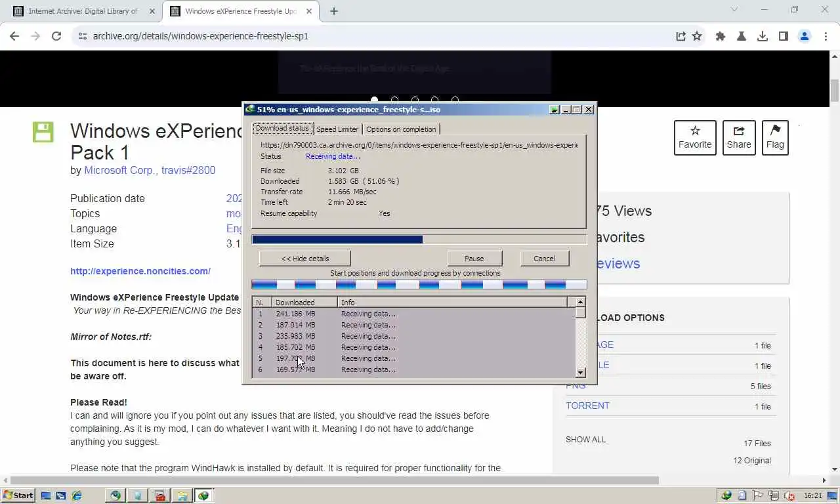Click the Info column header
This screenshot has width=840, height=504.
point(452,303)
